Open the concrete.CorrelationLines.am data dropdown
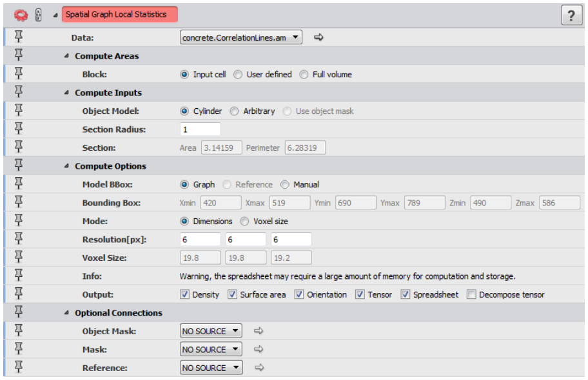Image resolution: width=588 pixels, height=380 pixels. point(240,37)
